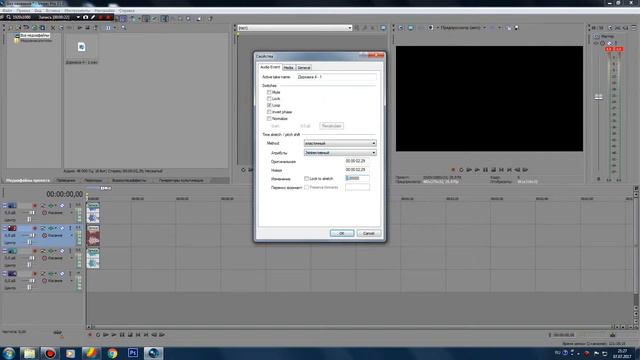Screen dimensions: 640x360
Task: Click the pitch change value field
Action: tap(357, 178)
